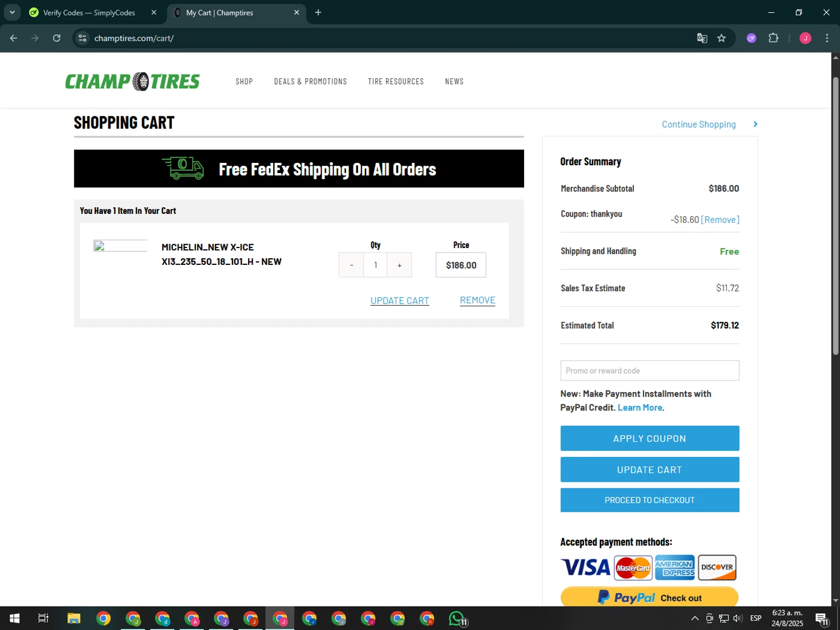Click Continue Shopping link
Image resolution: width=840 pixels, height=630 pixels.
699,124
